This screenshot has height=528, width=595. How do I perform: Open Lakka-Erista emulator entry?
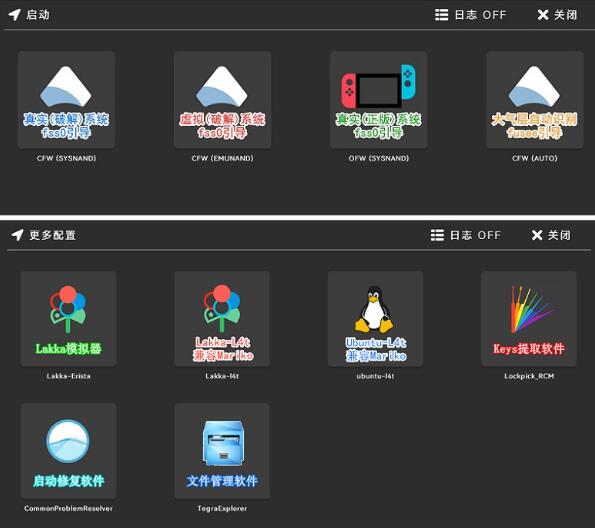[68, 319]
